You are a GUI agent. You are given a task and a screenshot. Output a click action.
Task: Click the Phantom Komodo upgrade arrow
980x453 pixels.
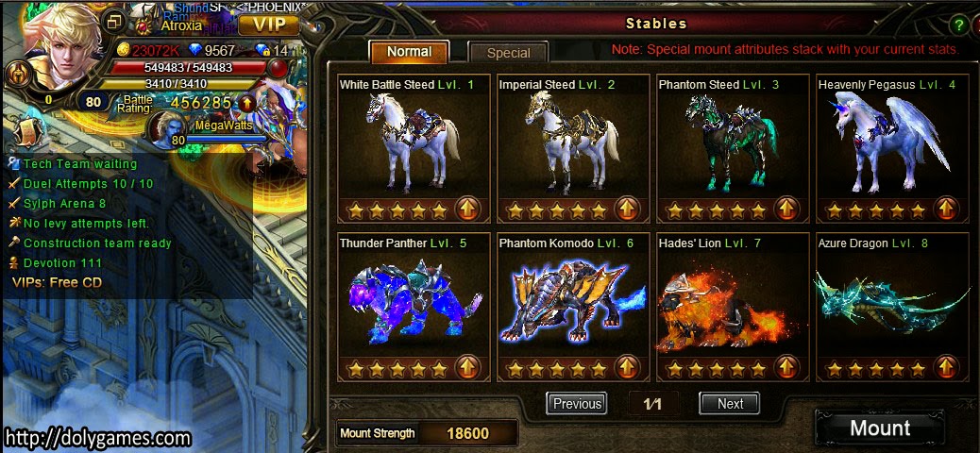pyautogui.click(x=626, y=367)
